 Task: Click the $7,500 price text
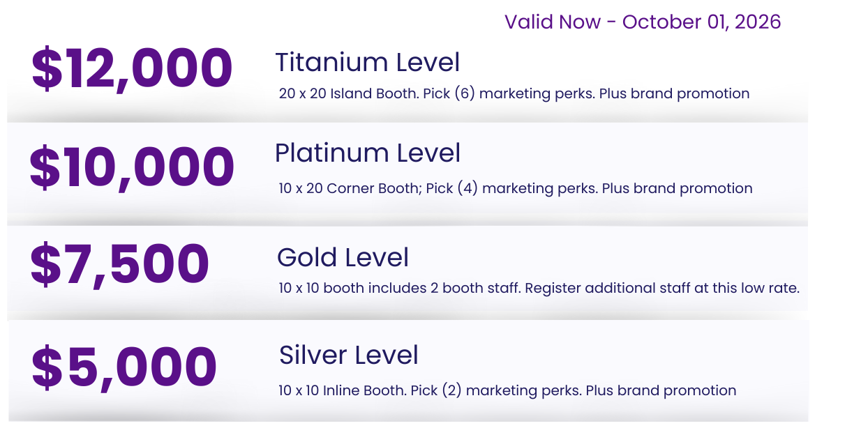coord(119,265)
